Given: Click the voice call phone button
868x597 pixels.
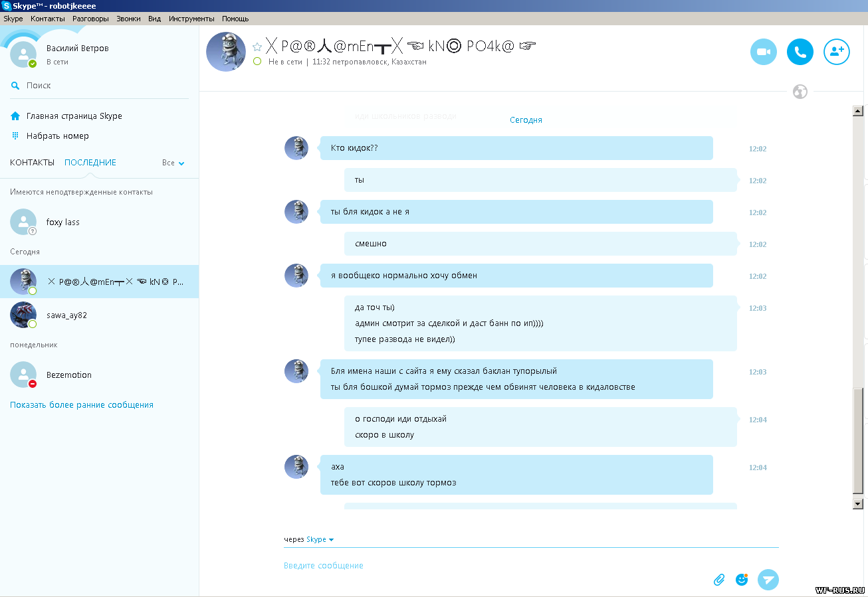Looking at the screenshot, I should pyautogui.click(x=800, y=52).
